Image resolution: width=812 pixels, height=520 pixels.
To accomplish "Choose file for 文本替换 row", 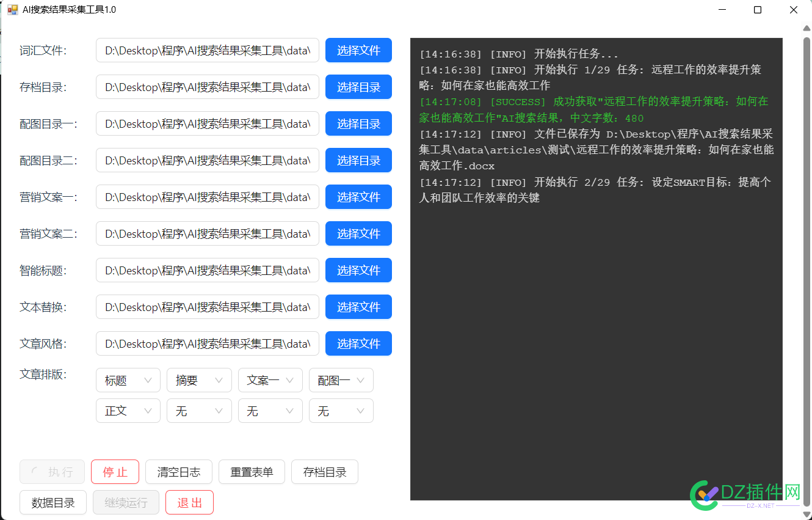I will (358, 307).
